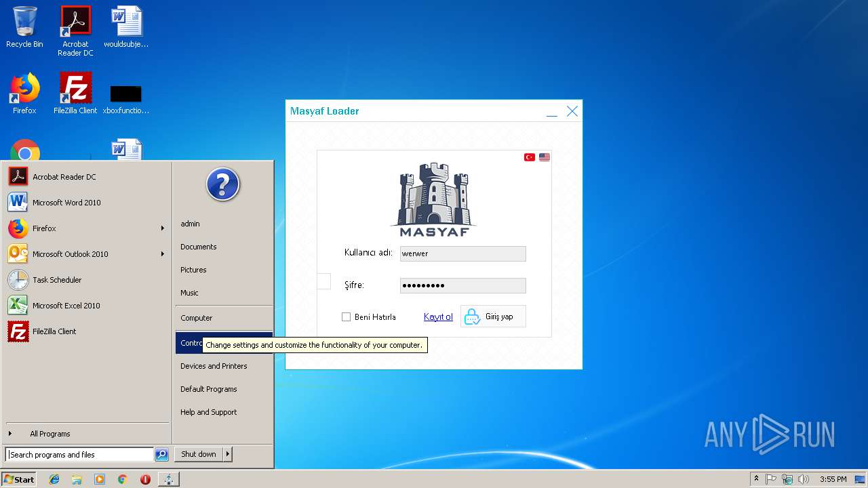
Task: Open the volume speaker tray icon
Action: [804, 479]
